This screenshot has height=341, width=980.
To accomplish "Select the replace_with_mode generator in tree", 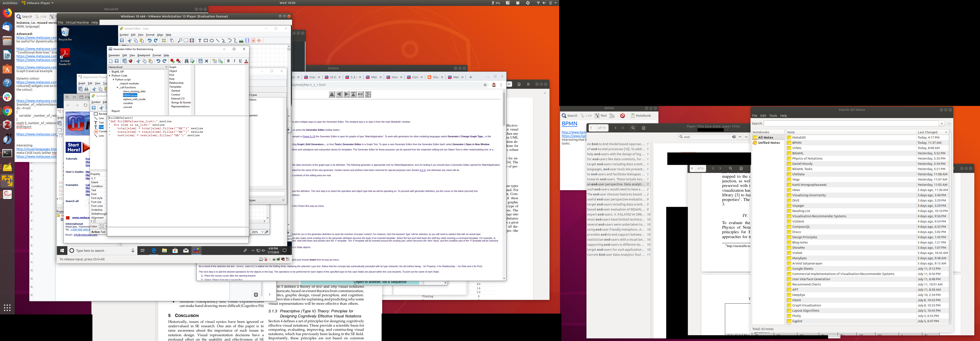I will (x=134, y=99).
